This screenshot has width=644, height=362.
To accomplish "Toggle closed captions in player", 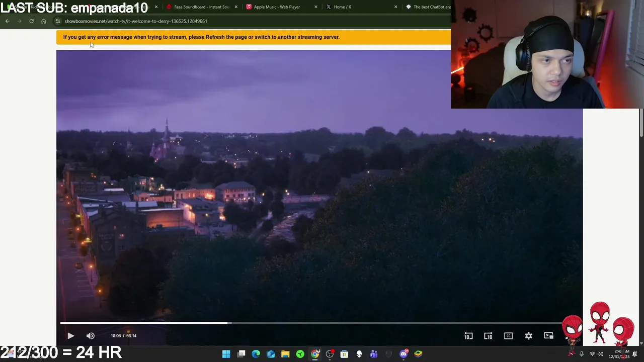I will (x=508, y=336).
